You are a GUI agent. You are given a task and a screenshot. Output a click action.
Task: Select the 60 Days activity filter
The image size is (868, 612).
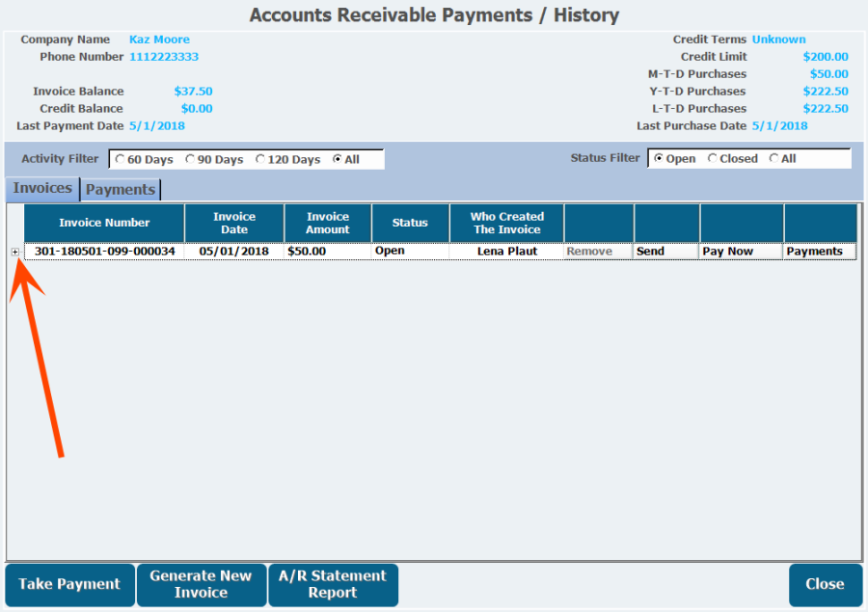point(121,159)
